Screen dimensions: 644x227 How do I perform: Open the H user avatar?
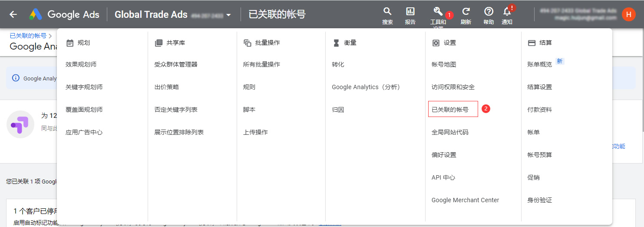(x=628, y=14)
